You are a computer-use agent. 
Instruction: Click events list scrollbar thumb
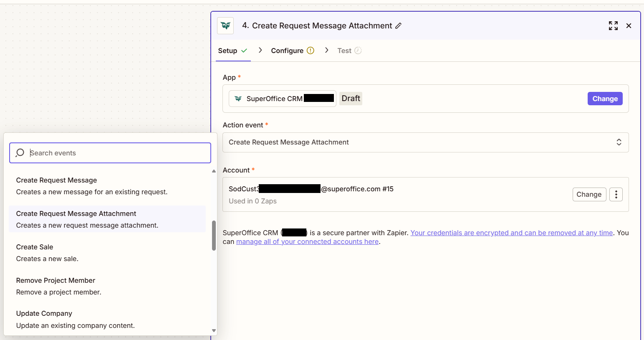(214, 236)
